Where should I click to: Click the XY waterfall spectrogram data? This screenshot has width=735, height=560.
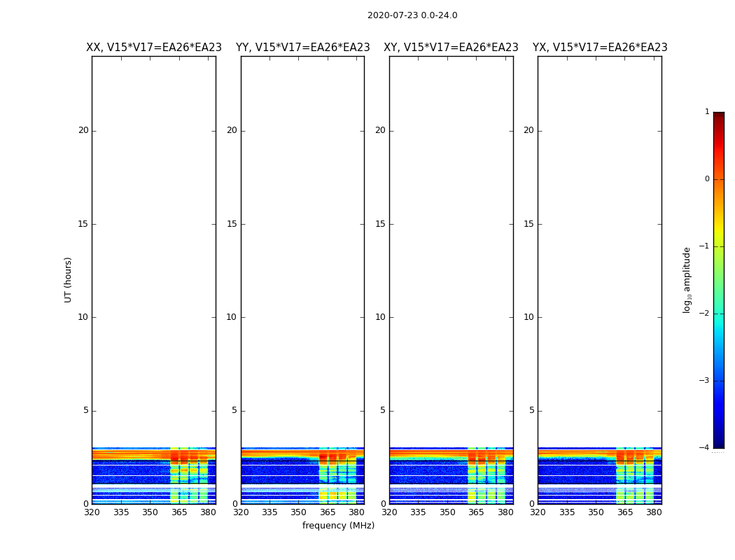tap(451, 475)
